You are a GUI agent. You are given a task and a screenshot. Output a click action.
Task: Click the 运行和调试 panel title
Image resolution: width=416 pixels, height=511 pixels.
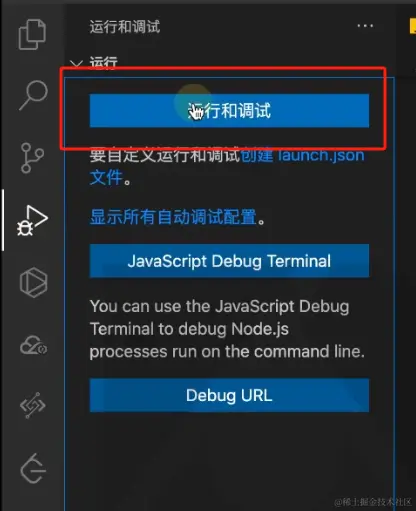125,27
